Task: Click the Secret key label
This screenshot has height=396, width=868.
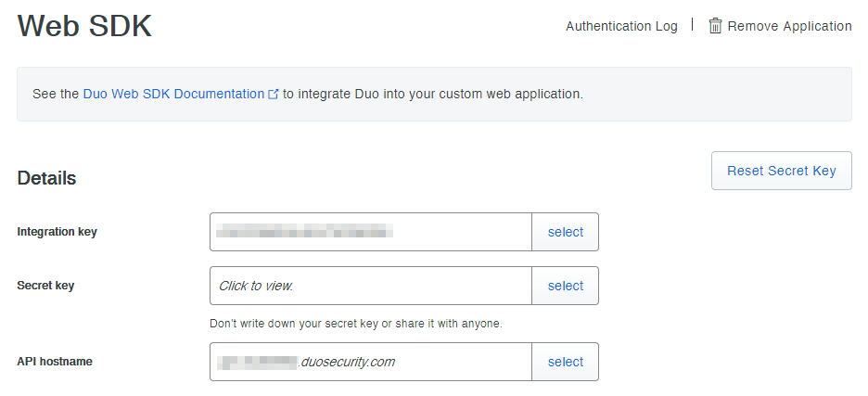Action: [45, 286]
